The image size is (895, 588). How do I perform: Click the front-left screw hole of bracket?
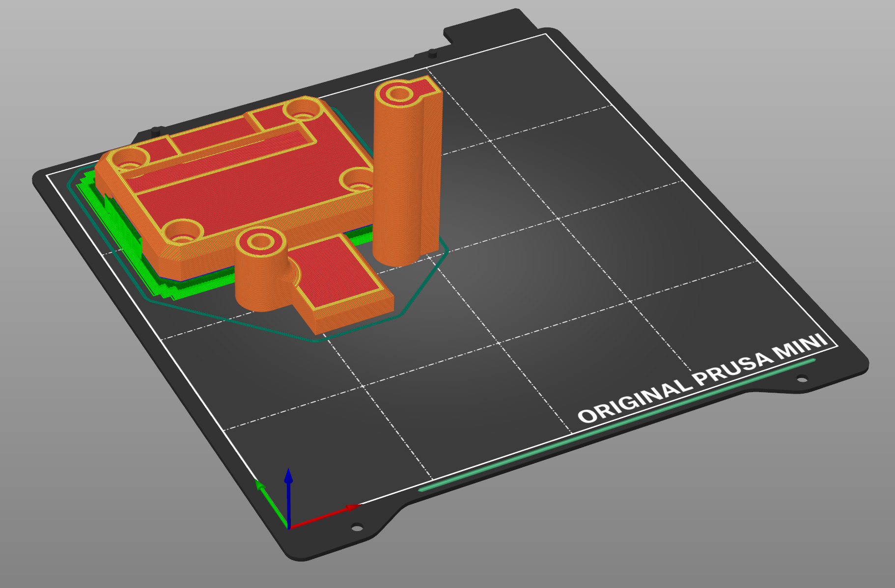[182, 232]
